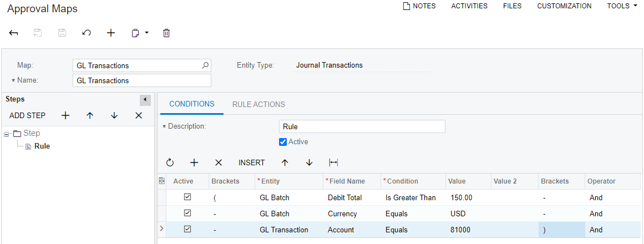Refresh the conditions grid

tap(170, 162)
